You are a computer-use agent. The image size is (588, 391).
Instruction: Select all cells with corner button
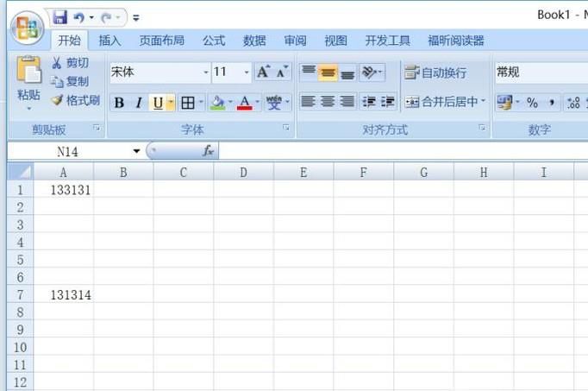20,173
